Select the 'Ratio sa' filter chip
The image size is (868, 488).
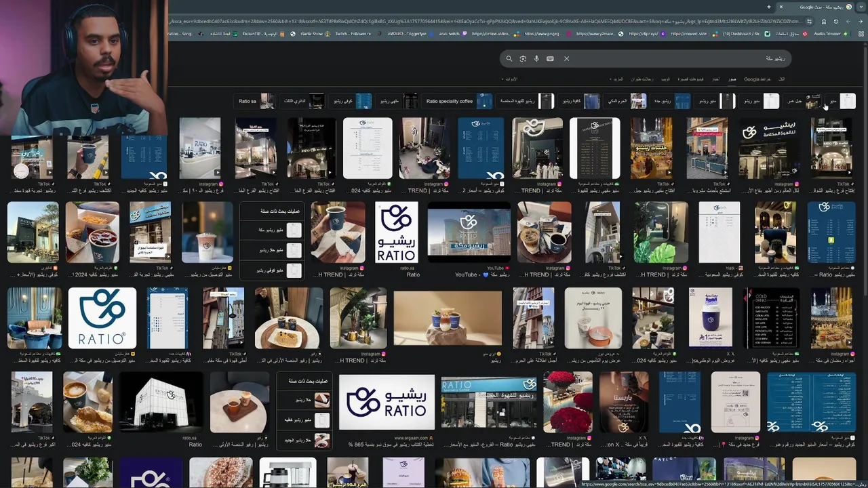pos(256,101)
